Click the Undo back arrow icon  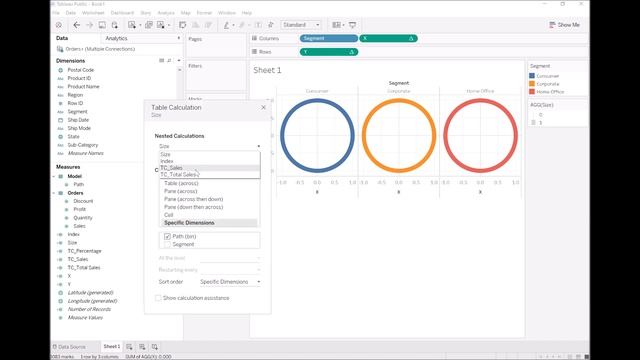tap(76, 25)
